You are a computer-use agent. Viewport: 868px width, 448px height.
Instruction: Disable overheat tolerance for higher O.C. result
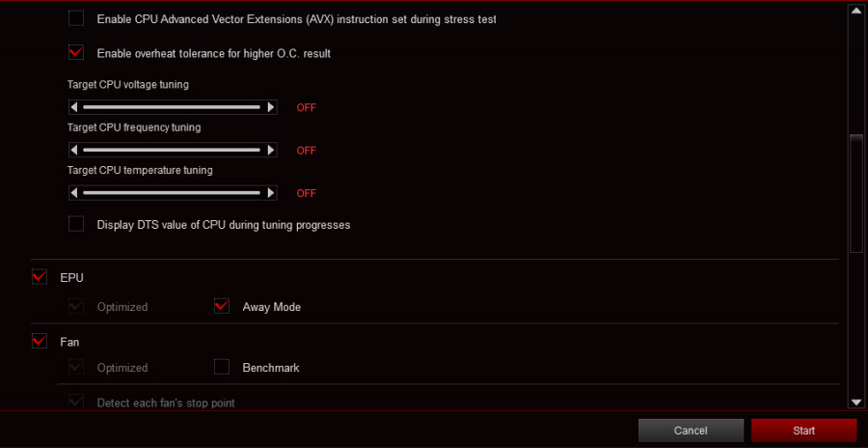(76, 53)
